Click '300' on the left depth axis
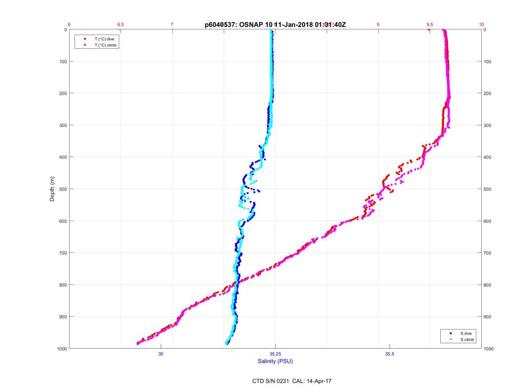532x392 pixels. pos(63,125)
